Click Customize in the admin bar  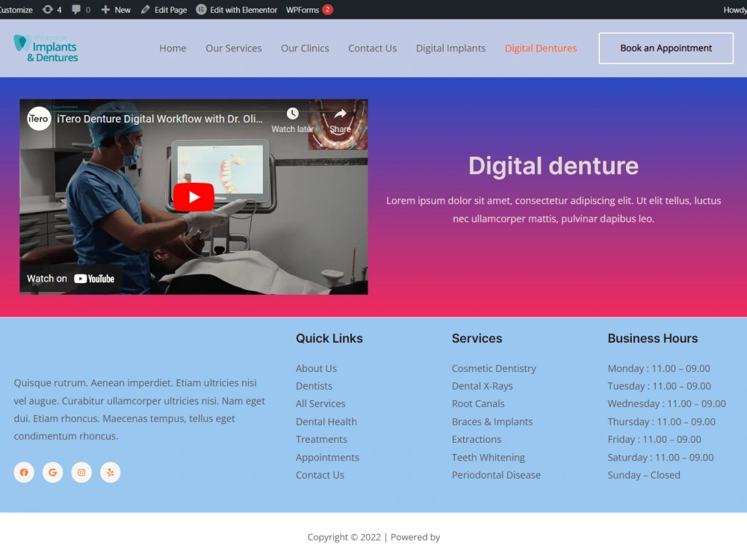[16, 10]
